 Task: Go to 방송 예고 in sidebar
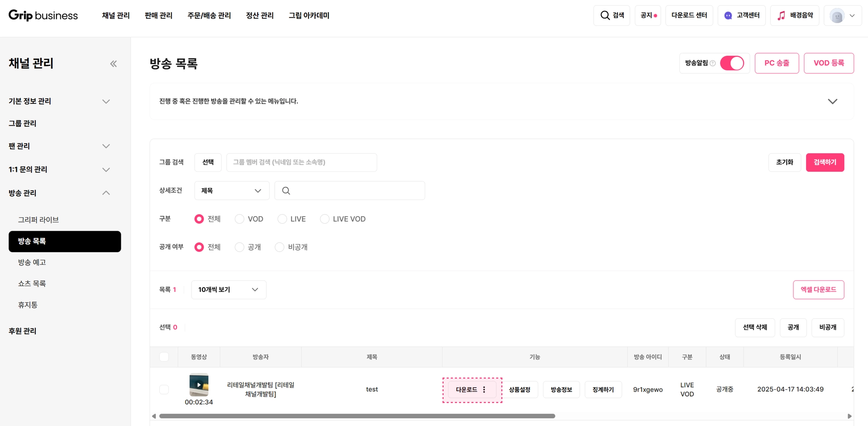[x=32, y=262]
